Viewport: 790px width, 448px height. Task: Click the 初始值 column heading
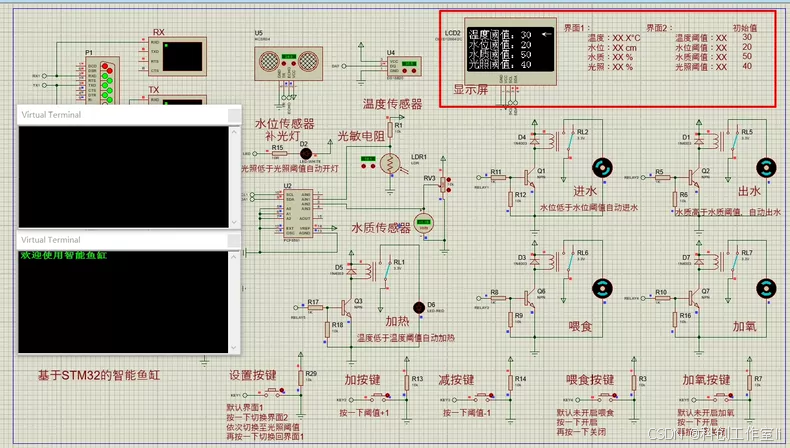(745, 28)
